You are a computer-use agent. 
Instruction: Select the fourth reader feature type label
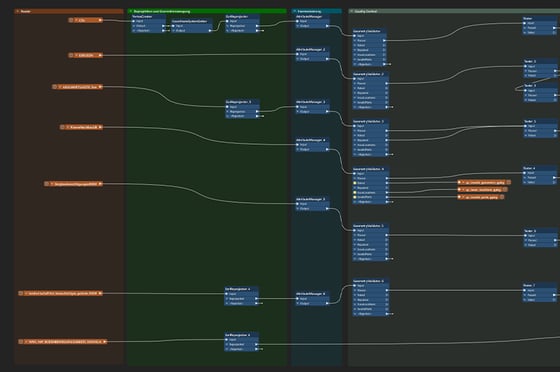[84, 127]
